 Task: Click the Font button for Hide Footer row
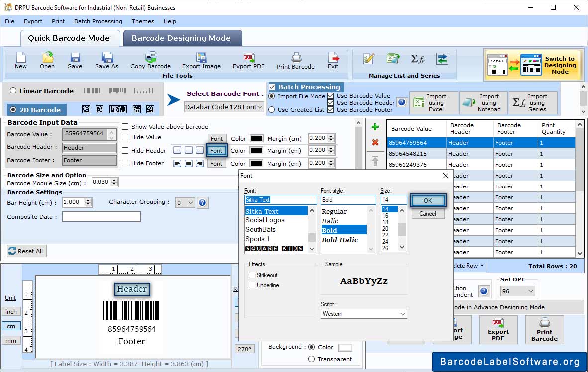tap(216, 164)
